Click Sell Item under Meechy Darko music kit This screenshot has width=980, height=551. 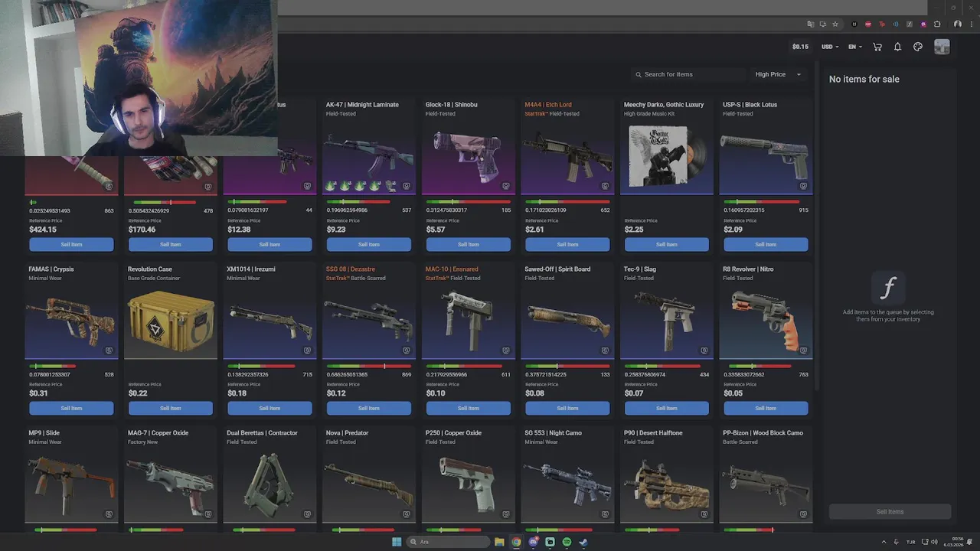pyautogui.click(x=667, y=244)
